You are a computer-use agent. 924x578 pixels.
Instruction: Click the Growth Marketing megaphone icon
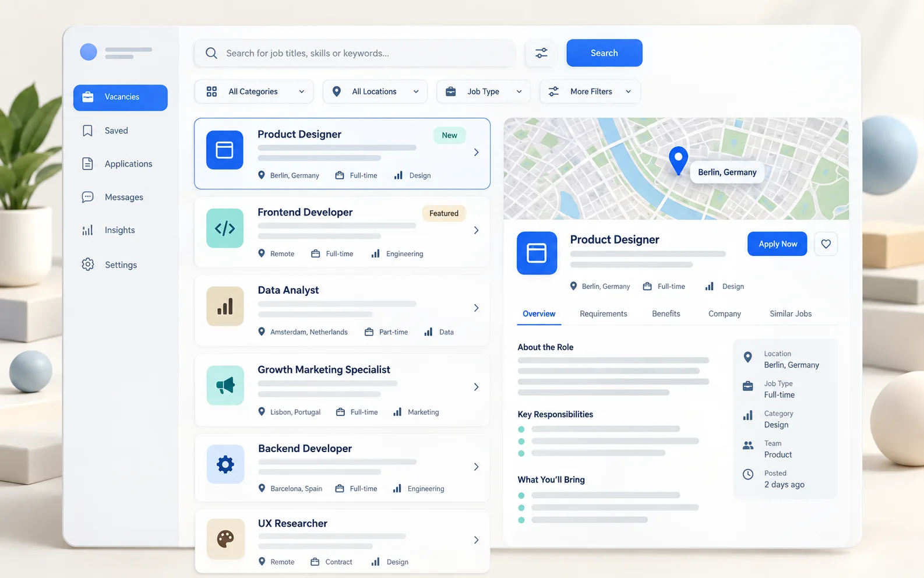[x=225, y=385]
